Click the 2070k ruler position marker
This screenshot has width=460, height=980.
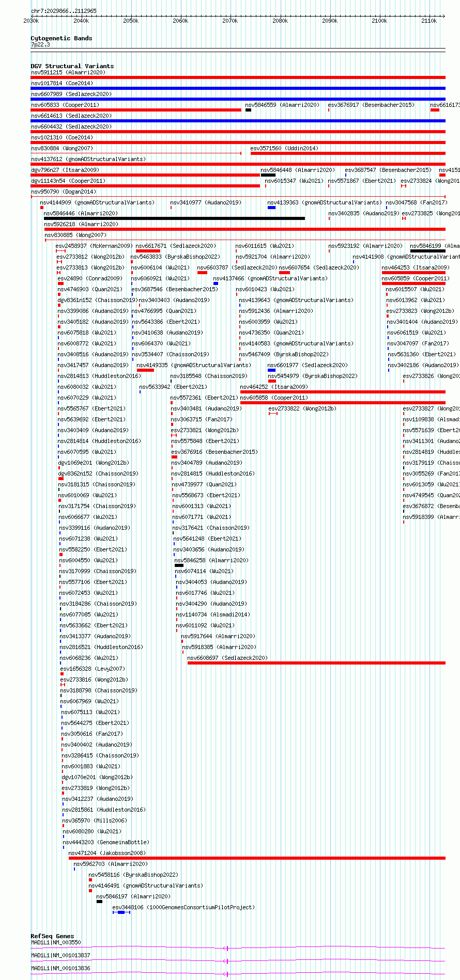coord(230,21)
